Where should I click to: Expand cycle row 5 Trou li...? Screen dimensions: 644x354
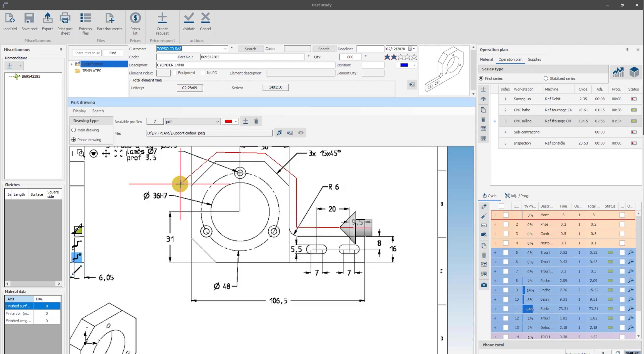[x=495, y=253]
